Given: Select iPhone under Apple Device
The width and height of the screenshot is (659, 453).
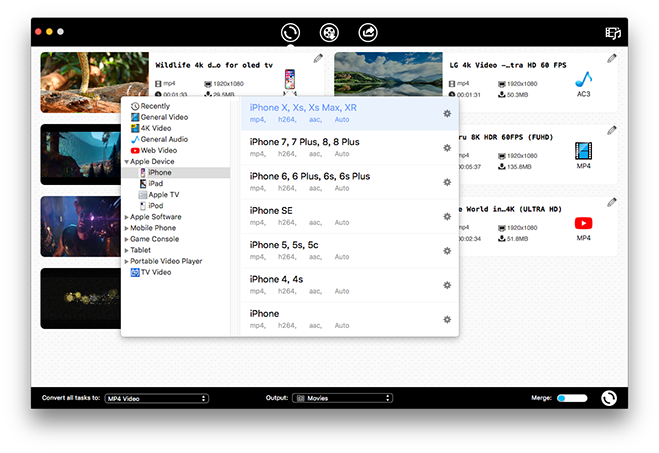Looking at the screenshot, I should point(176,172).
